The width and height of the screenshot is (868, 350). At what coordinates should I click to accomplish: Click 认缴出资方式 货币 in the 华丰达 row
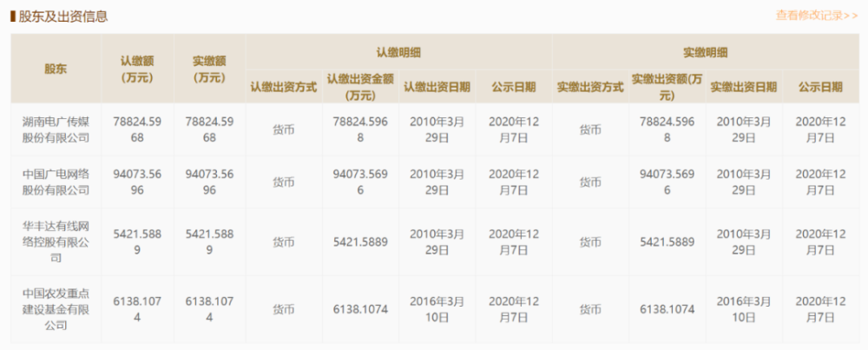(284, 242)
